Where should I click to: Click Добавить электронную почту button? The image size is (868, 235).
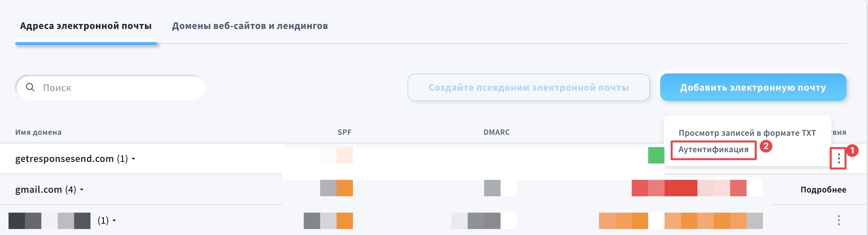753,88
